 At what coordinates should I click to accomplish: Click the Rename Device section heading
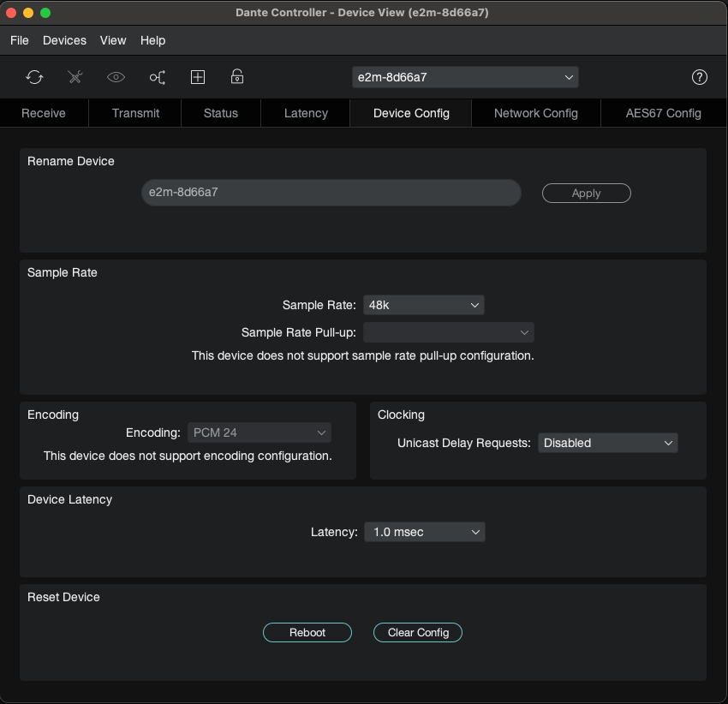click(x=70, y=161)
